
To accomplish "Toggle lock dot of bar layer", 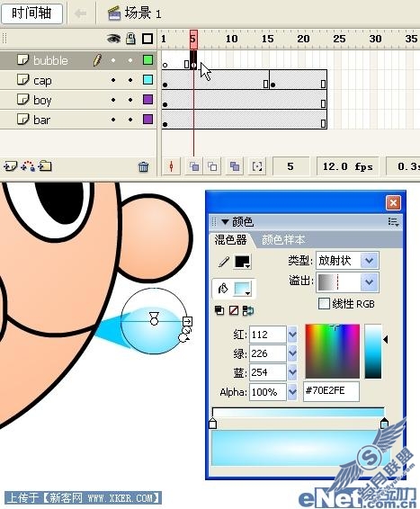I will tap(130, 120).
